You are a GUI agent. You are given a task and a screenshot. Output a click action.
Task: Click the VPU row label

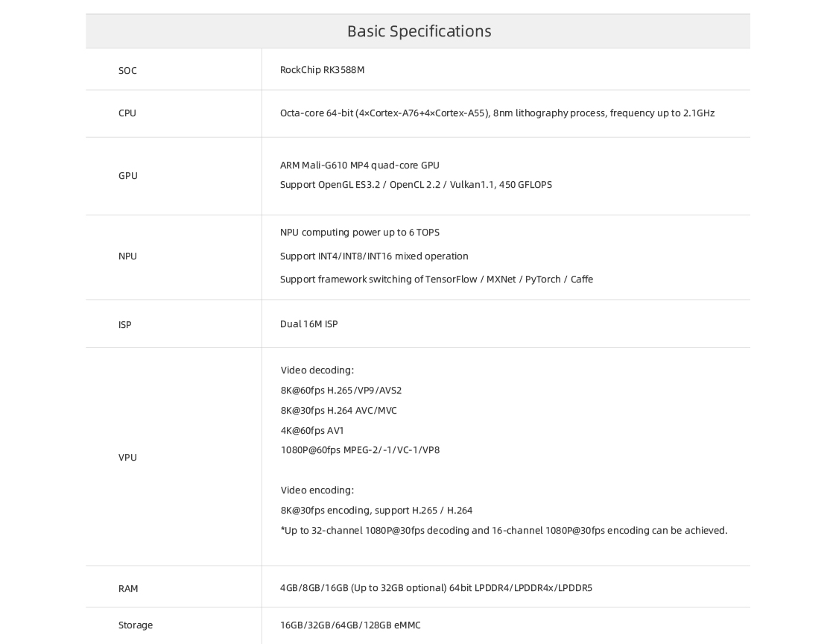127,458
